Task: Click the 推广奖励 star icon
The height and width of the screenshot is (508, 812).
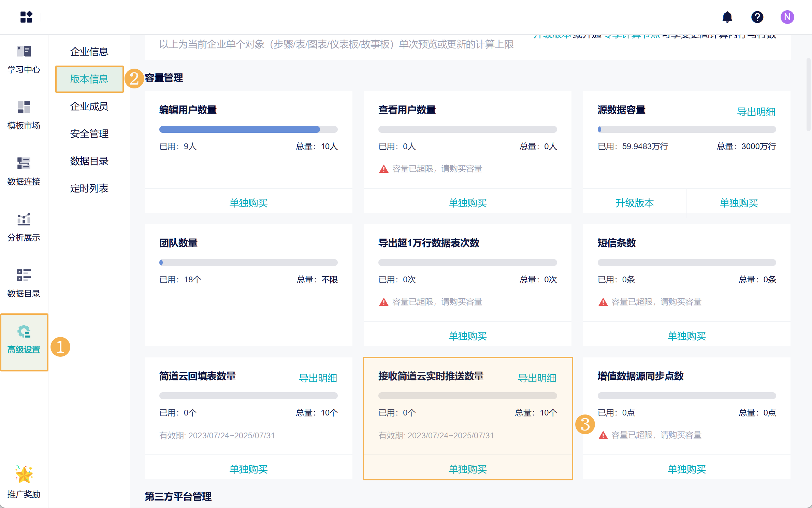Action: tap(24, 475)
